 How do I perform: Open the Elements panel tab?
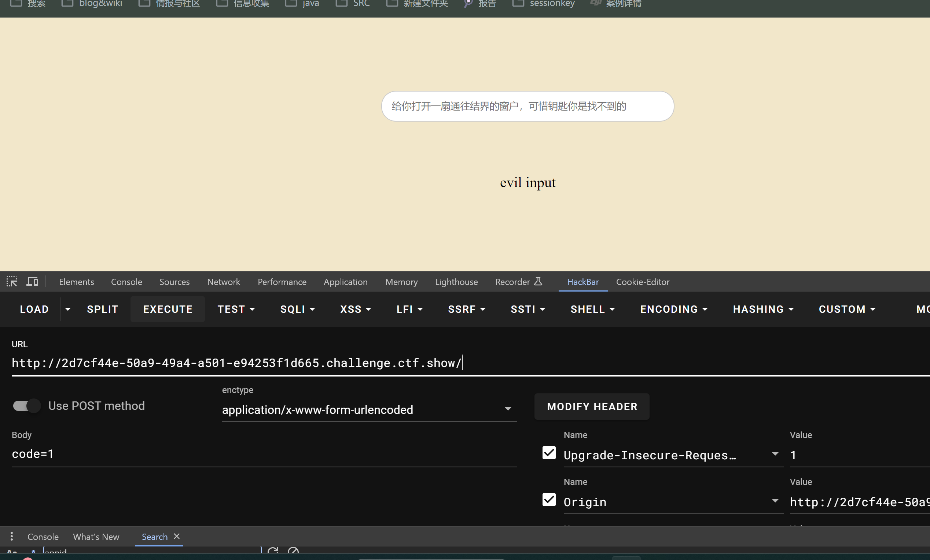coord(77,282)
